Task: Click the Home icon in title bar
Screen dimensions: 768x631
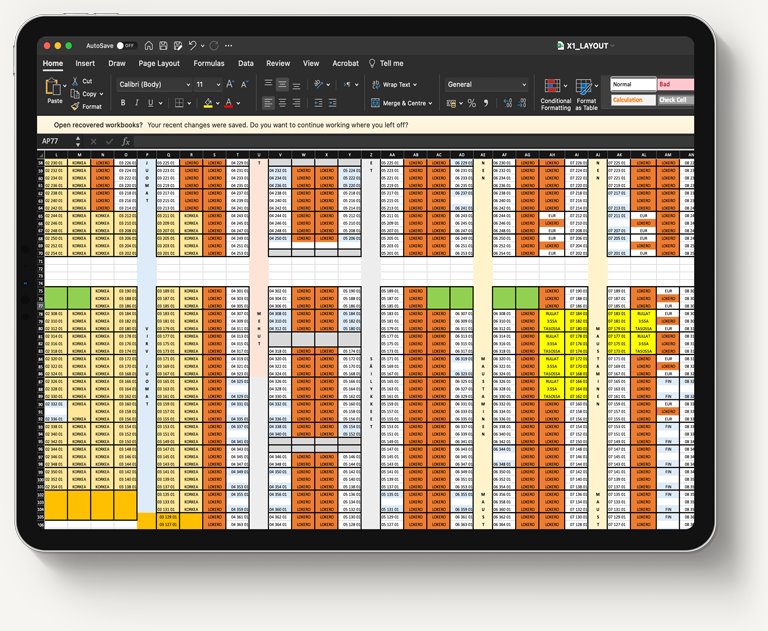Action: pyautogui.click(x=149, y=46)
